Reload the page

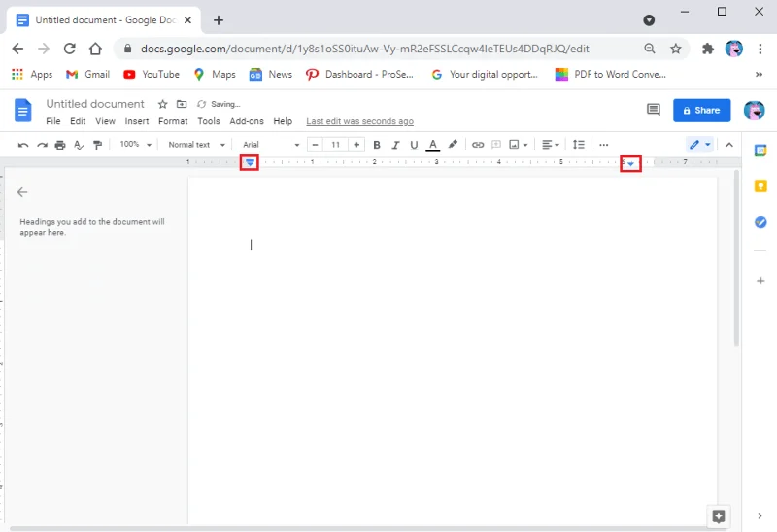click(69, 49)
